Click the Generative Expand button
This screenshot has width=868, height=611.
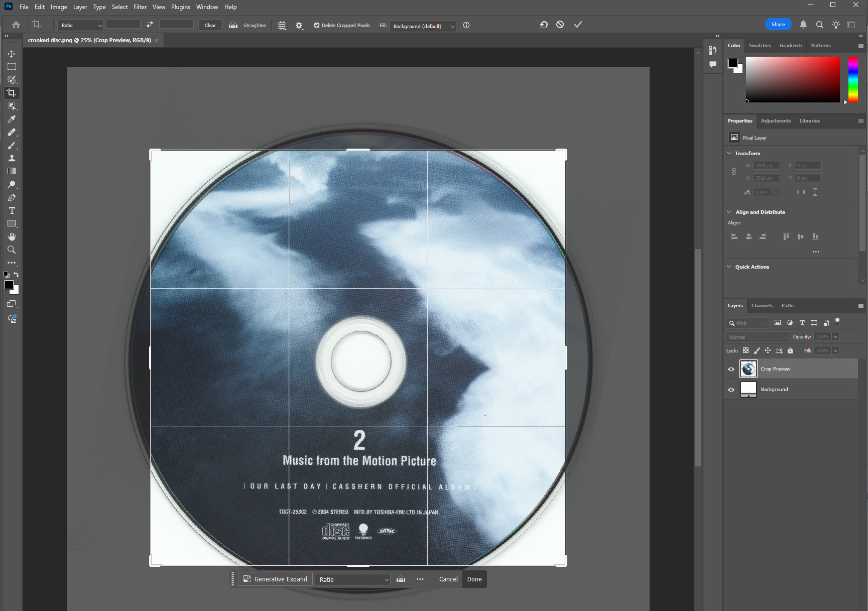click(275, 579)
